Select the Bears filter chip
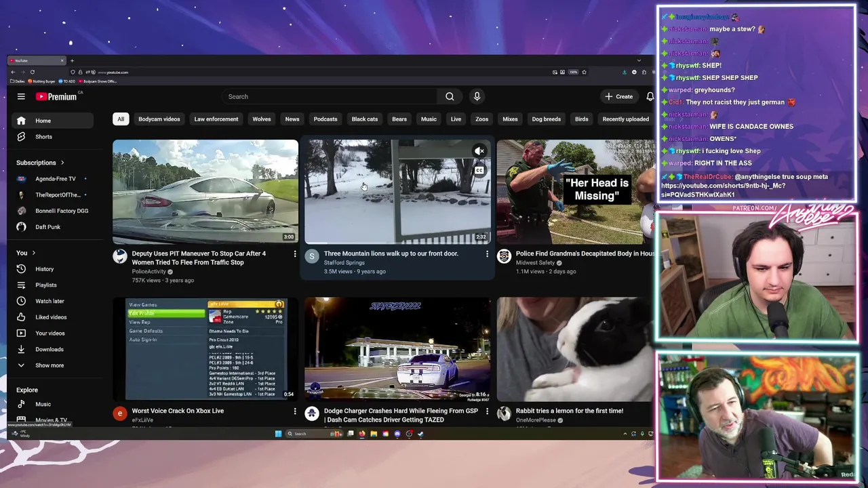868x488 pixels. click(x=399, y=119)
